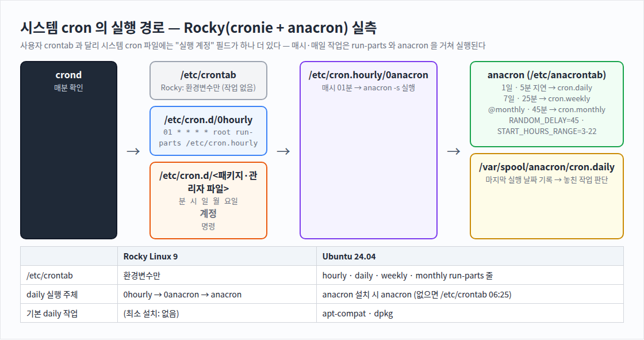Click '매분 확인' under crond
Image resolution: width=644 pixels, height=340 pixels.
click(68, 87)
